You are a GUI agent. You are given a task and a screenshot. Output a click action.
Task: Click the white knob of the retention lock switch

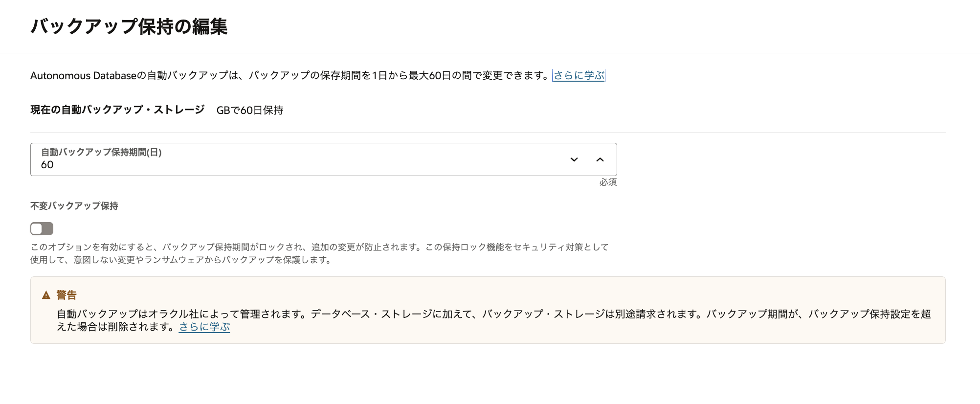coord(37,228)
